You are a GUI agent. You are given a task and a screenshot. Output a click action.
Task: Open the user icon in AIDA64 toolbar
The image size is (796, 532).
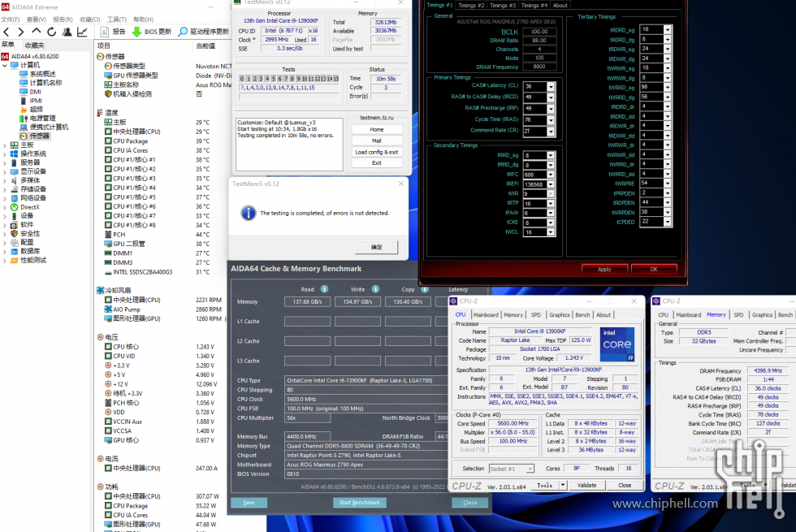click(x=67, y=32)
